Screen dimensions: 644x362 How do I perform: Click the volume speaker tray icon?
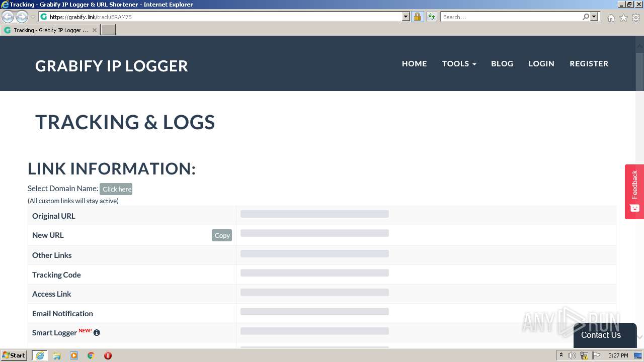click(x=572, y=355)
